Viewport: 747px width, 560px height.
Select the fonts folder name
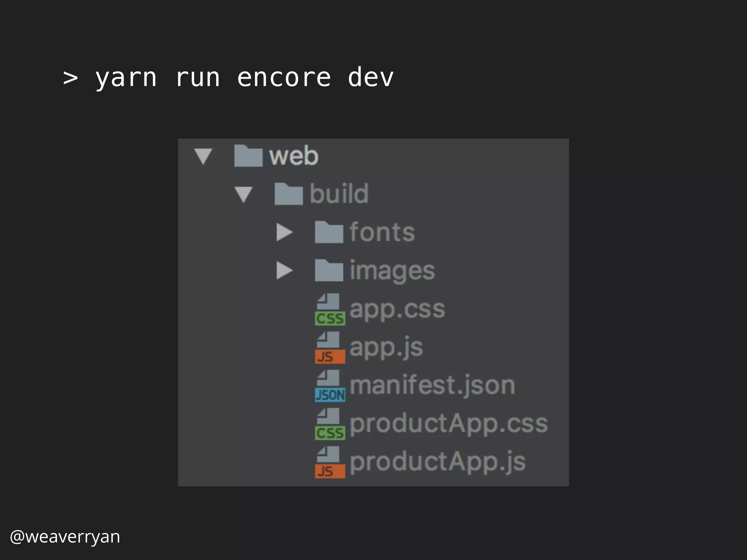[x=382, y=232]
